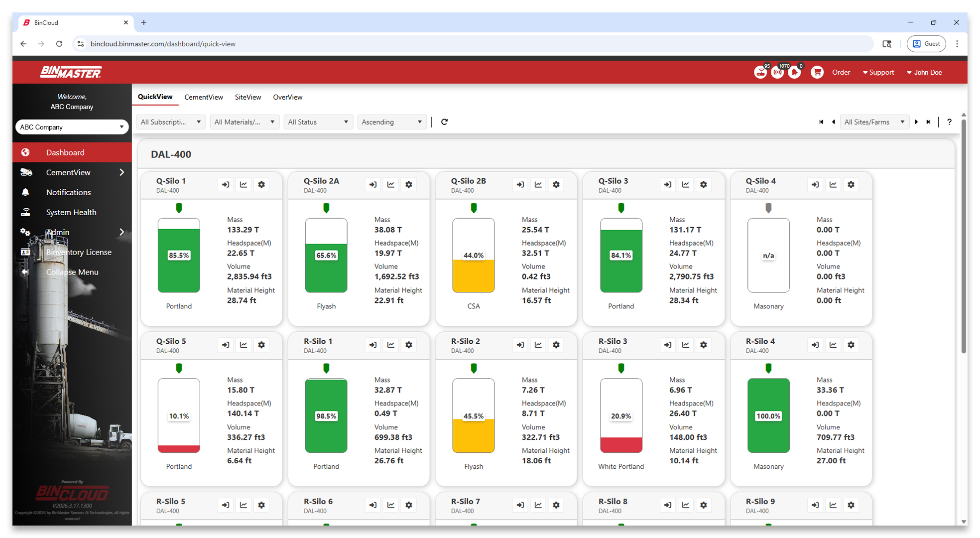The height and width of the screenshot is (538, 980).
Task: Open R-Silo 6 settings gear
Action: click(409, 505)
